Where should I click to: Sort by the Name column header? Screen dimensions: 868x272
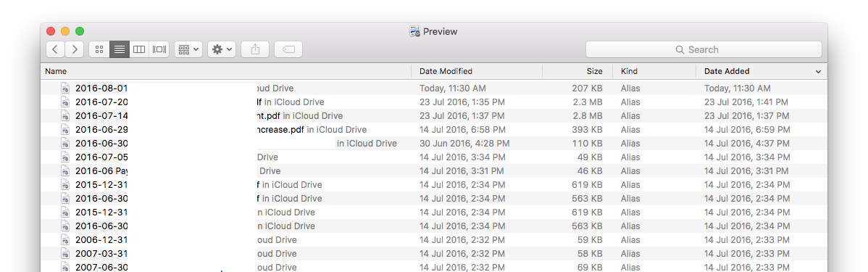[226, 72]
